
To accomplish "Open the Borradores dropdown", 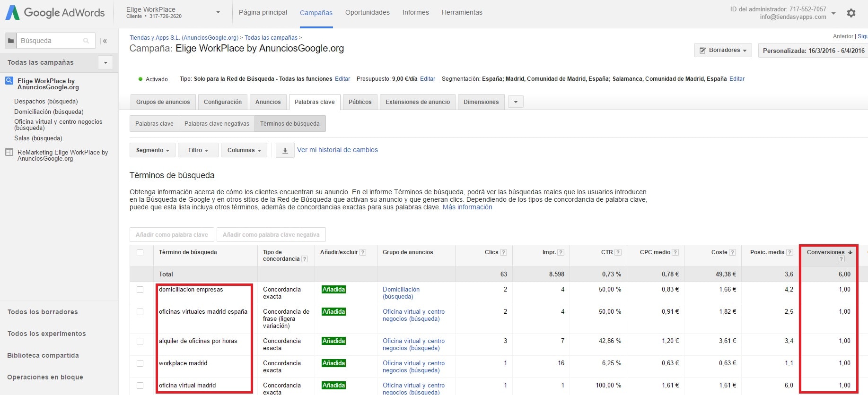I will coord(723,50).
